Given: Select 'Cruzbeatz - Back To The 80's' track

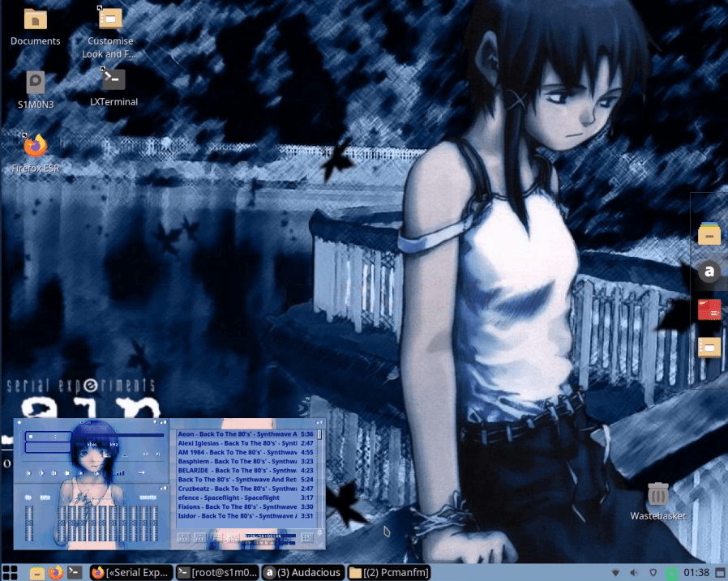Looking at the screenshot, I should 237,489.
